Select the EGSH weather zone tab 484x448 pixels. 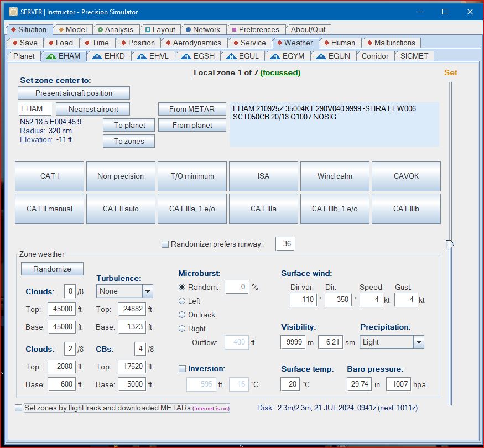click(x=198, y=56)
